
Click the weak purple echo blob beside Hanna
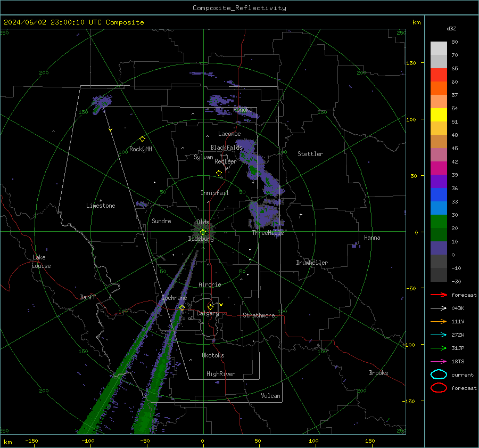coord(355,245)
